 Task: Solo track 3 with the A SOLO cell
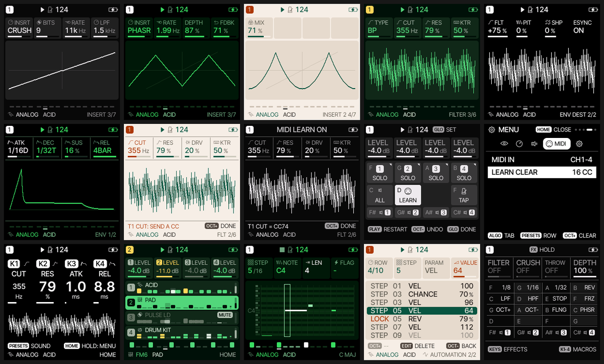tap(436, 173)
